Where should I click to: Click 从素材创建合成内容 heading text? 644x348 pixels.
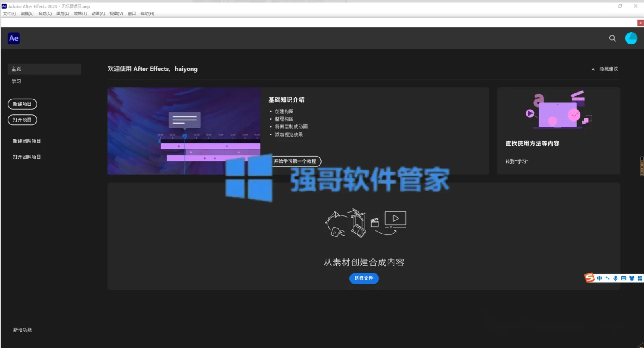364,262
